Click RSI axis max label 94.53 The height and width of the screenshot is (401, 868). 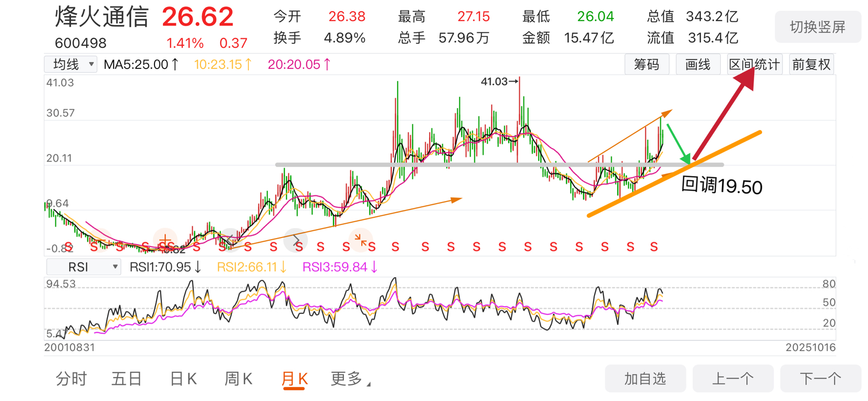(x=61, y=284)
